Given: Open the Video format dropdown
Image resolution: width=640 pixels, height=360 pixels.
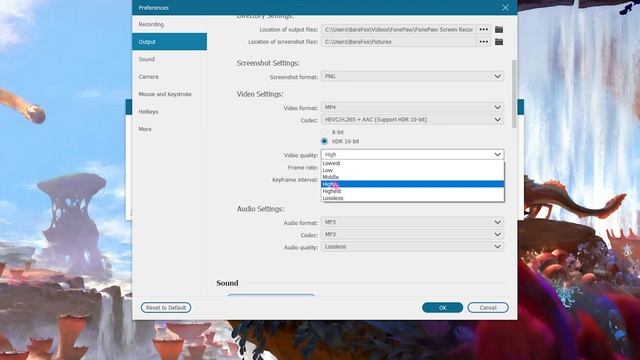Looking at the screenshot, I should [x=412, y=107].
